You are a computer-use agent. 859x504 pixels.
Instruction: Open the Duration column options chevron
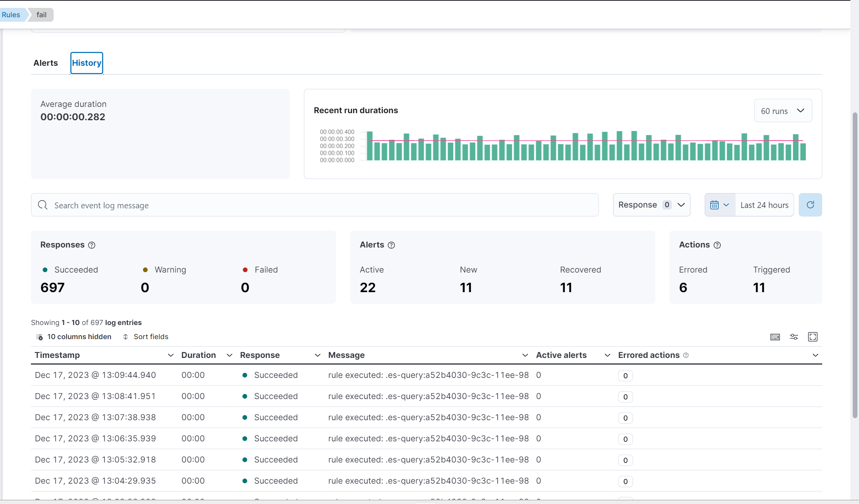(229, 355)
